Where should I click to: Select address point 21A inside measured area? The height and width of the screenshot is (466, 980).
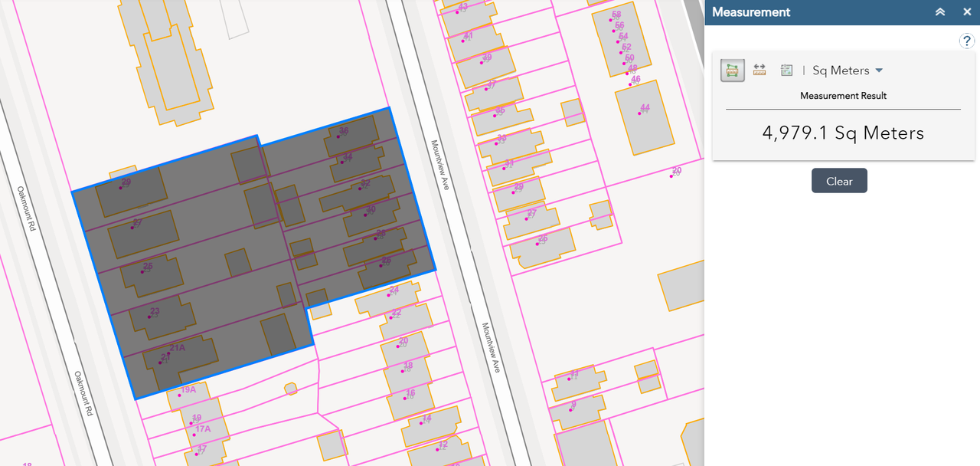(177, 348)
